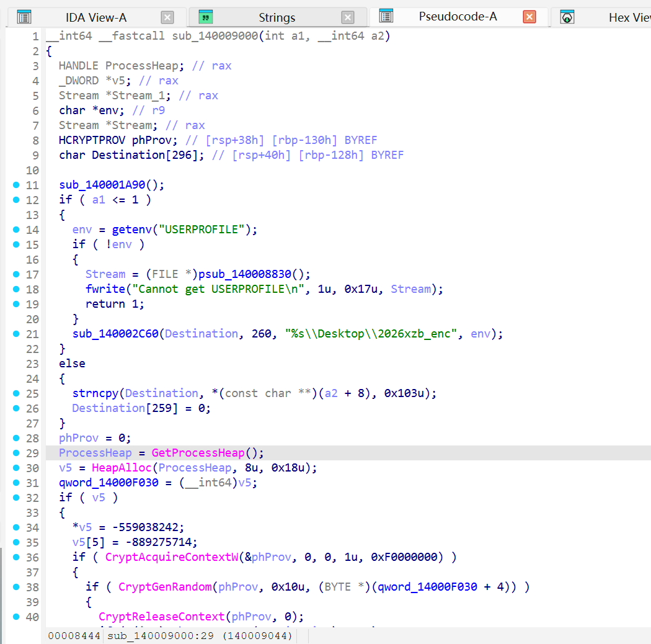Click the "Cannot get USERPROFILE\n" string
Viewport: 651px width, 644px height.
(x=218, y=289)
